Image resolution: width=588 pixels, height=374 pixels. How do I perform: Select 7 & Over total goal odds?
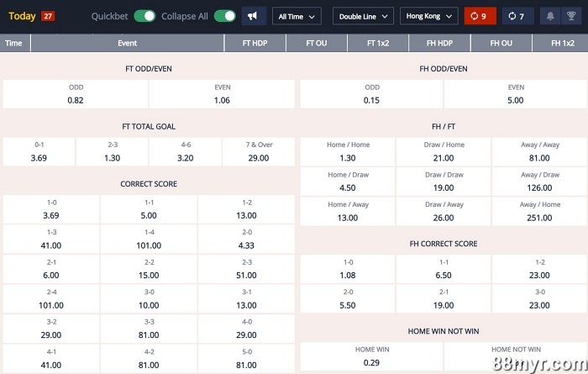pyautogui.click(x=259, y=152)
